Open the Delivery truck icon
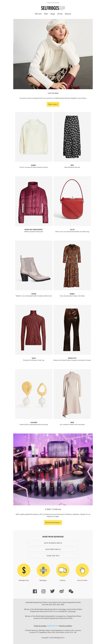The height and width of the screenshot is (644, 106). point(63,570)
